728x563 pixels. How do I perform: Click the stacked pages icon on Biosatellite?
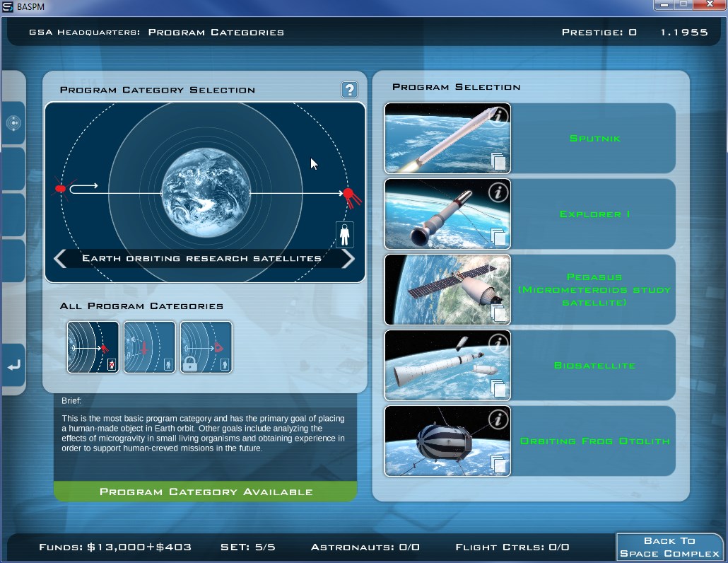click(498, 388)
